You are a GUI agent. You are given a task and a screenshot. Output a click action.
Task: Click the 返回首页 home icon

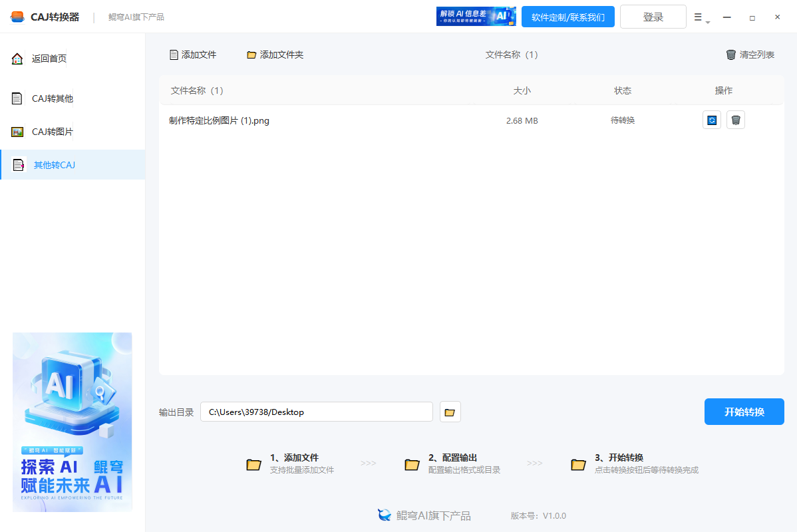click(x=17, y=58)
